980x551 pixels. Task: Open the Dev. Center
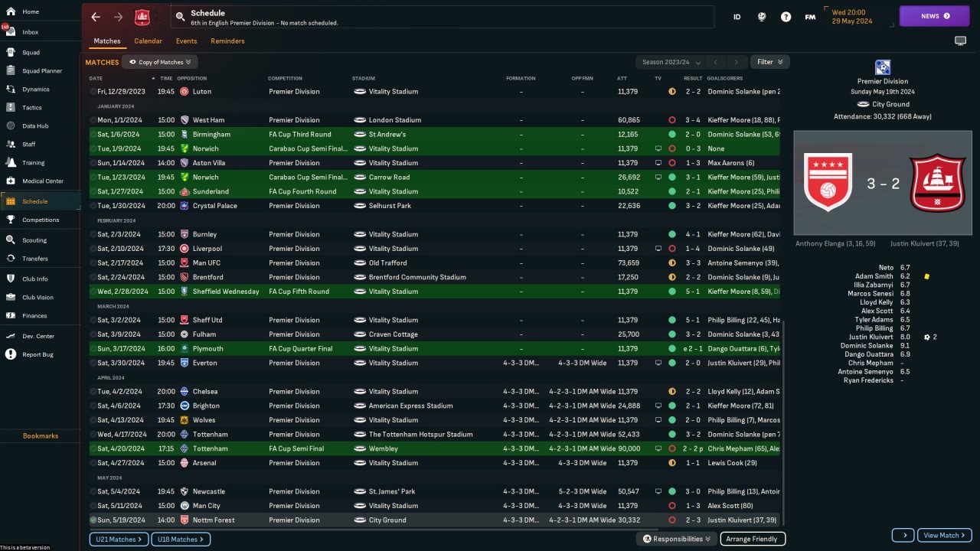pos(38,336)
